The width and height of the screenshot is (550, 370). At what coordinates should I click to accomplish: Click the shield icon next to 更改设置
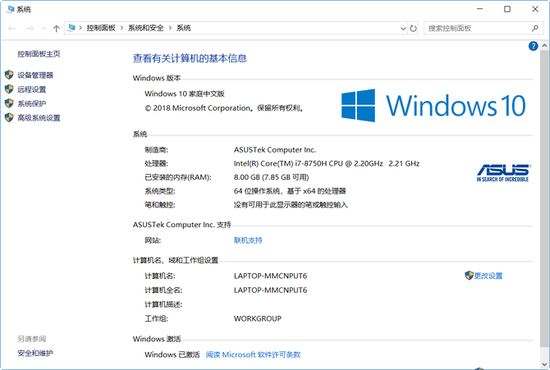point(469,276)
